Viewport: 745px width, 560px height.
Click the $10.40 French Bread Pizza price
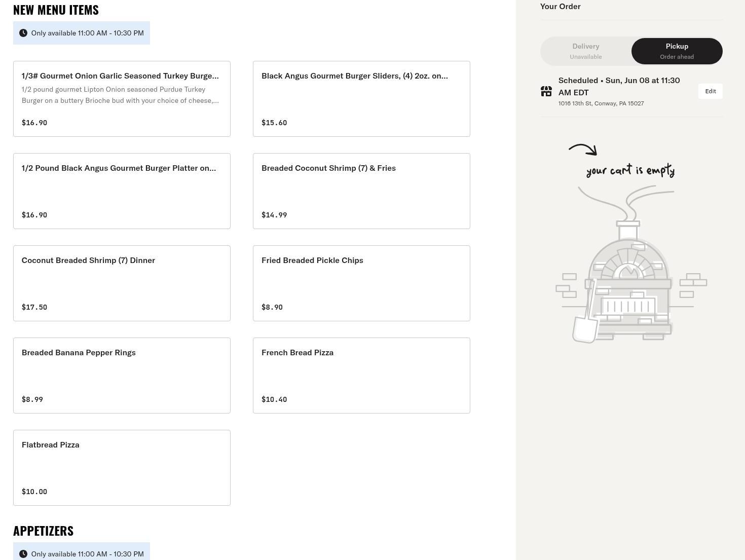tap(274, 399)
